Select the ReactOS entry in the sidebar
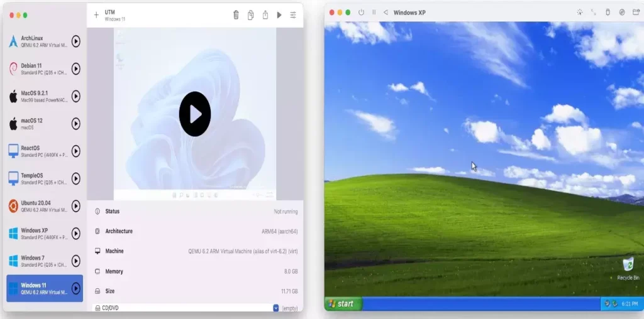This screenshot has height=319, width=644. click(45, 151)
